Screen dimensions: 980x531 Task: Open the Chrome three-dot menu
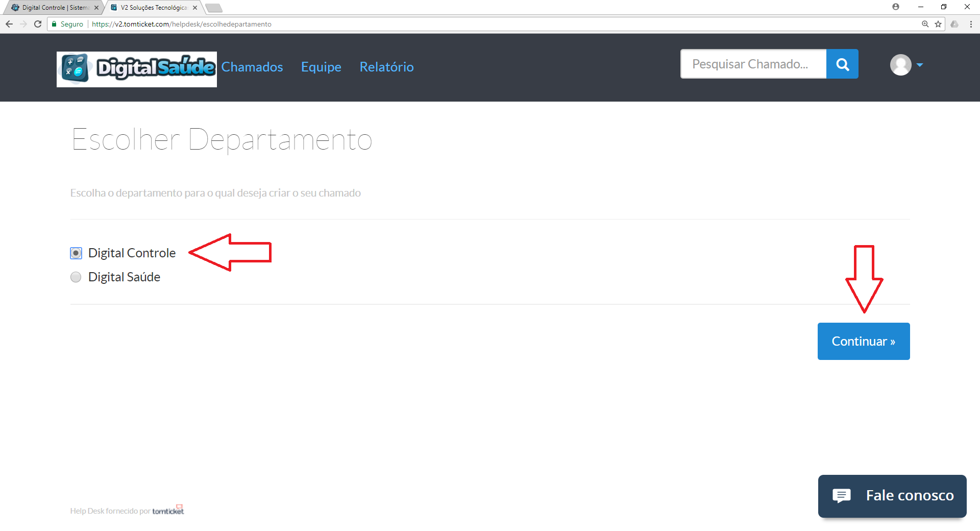pos(971,24)
